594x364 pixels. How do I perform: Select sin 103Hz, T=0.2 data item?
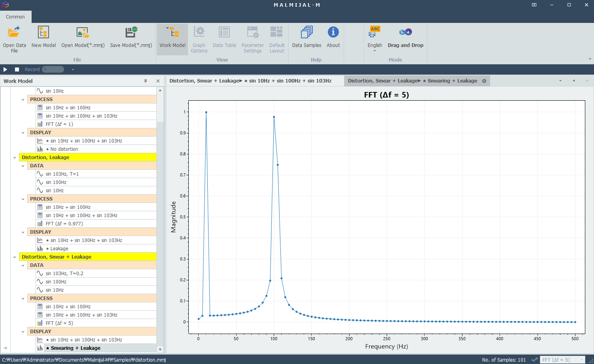tap(96, 273)
